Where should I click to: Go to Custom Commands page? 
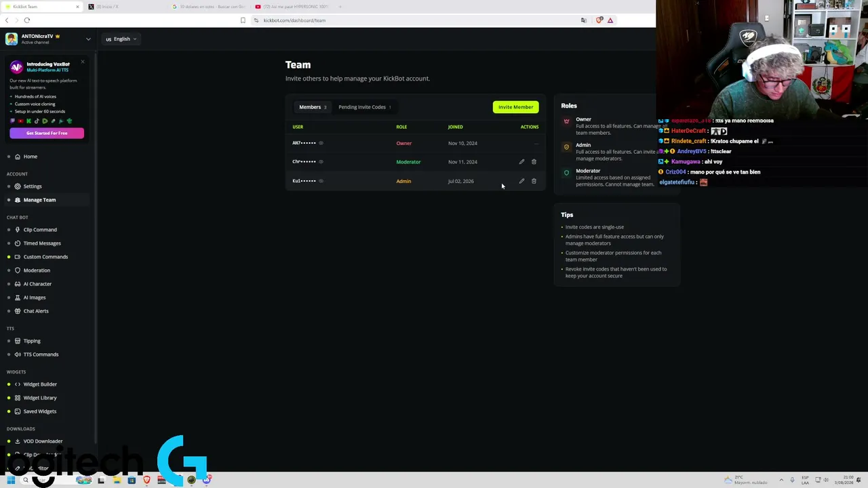pos(45,257)
